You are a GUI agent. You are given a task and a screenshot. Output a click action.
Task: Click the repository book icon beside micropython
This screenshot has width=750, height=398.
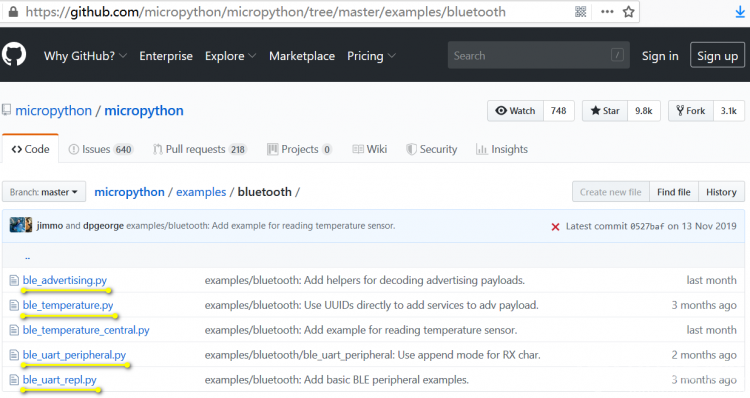tap(7, 110)
